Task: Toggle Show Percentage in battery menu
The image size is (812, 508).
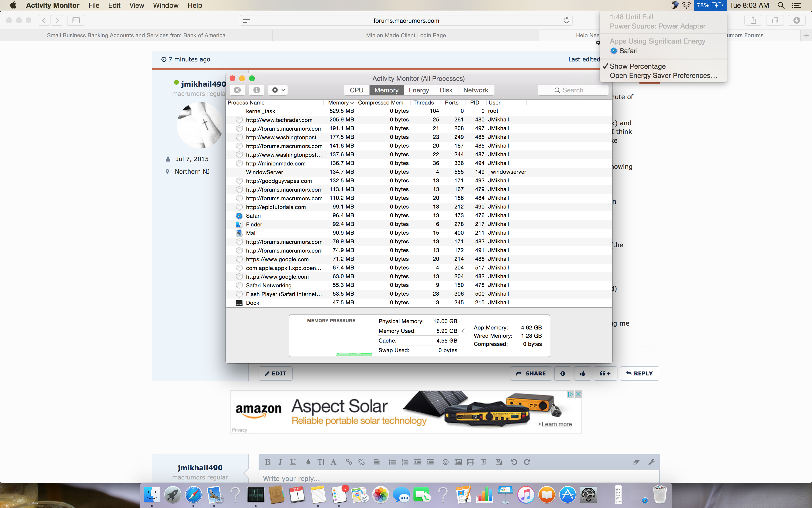Action: tap(663, 66)
